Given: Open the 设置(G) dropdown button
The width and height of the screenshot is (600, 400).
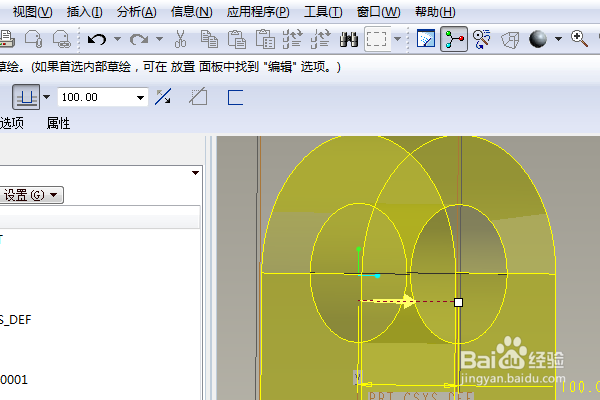Looking at the screenshot, I should click(31, 195).
